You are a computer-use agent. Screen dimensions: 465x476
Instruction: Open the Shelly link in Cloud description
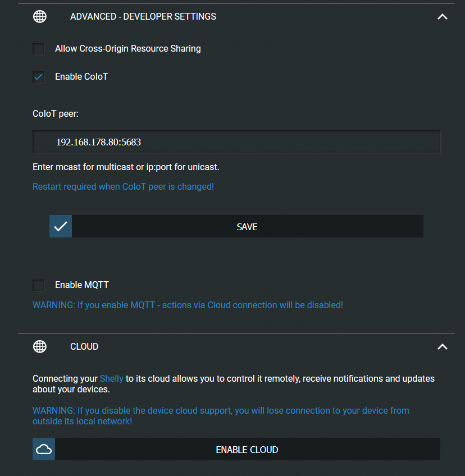tap(112, 379)
